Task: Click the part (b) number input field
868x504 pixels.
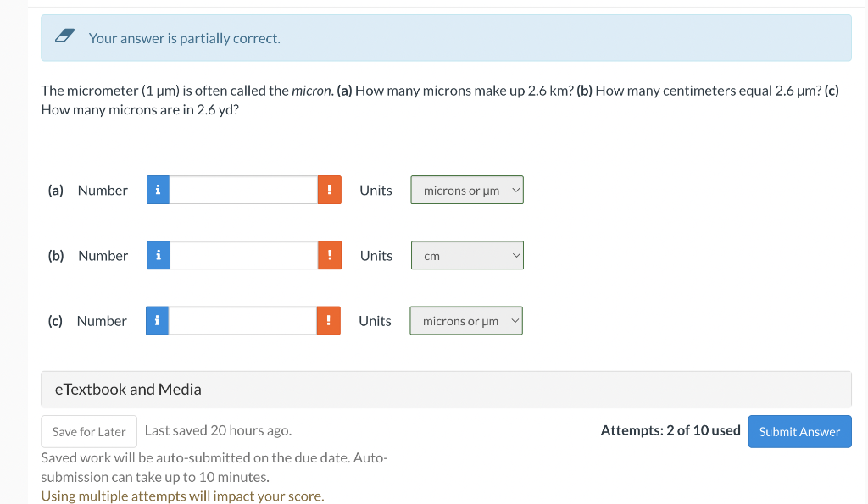Action: [243, 256]
